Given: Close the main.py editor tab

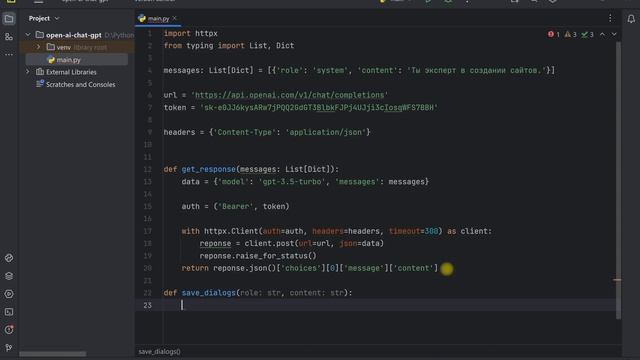Looking at the screenshot, I should click(x=175, y=18).
